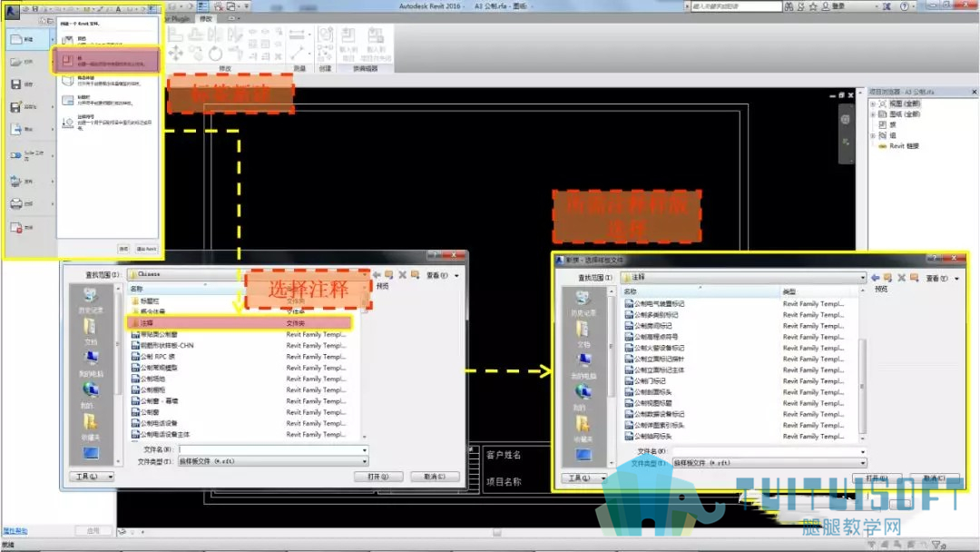980x552 pixels.
Task: Switch to the 修改 ribbon tab
Action: tap(206, 19)
